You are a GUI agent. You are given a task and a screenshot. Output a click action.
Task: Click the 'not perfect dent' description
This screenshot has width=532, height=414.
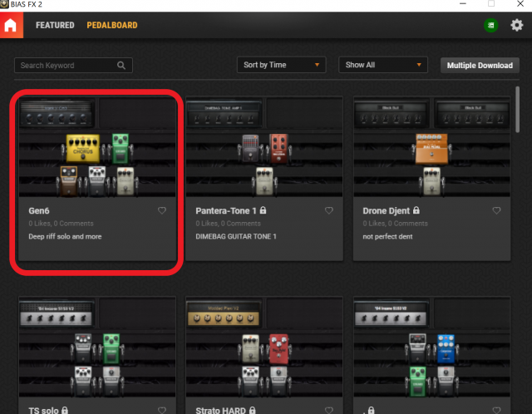[387, 237]
